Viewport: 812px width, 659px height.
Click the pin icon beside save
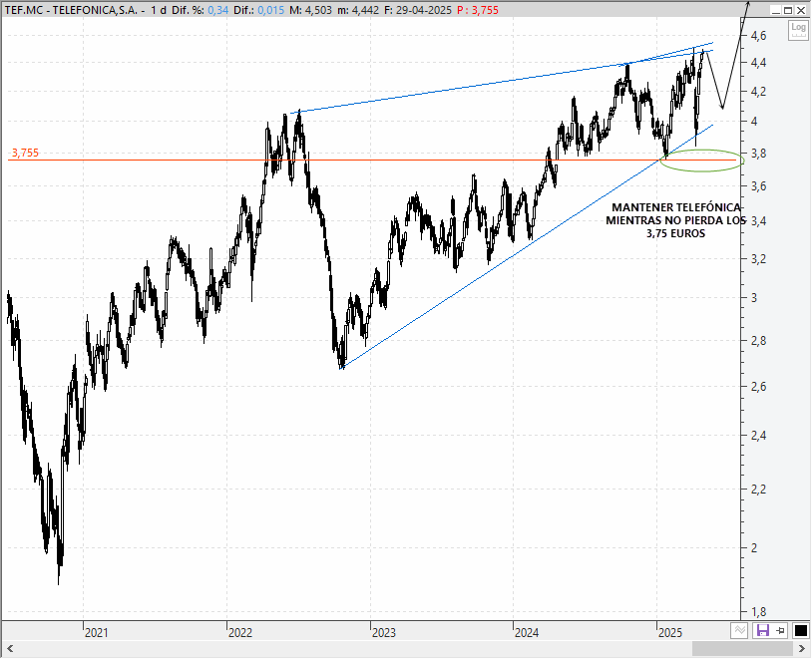(780, 630)
